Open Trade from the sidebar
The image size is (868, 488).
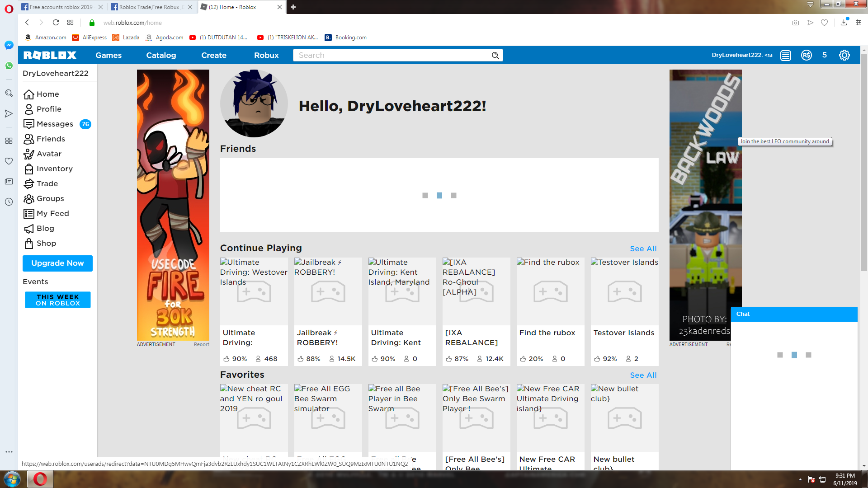41,183
